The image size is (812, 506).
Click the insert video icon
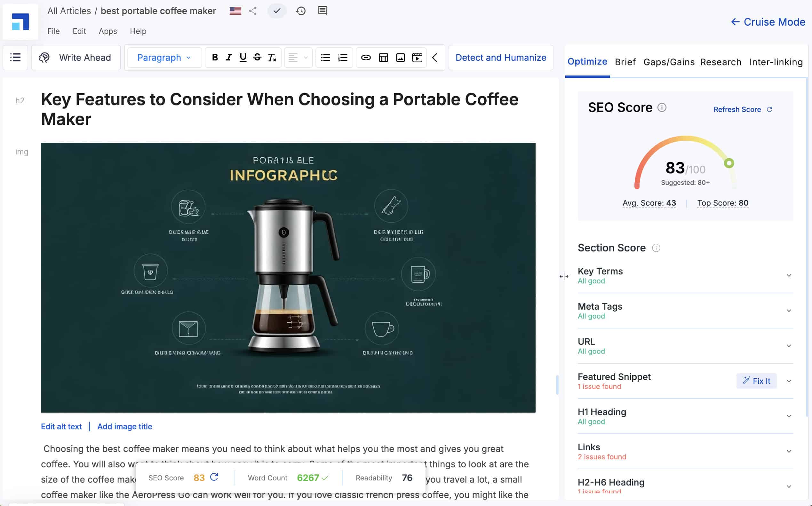click(x=417, y=58)
